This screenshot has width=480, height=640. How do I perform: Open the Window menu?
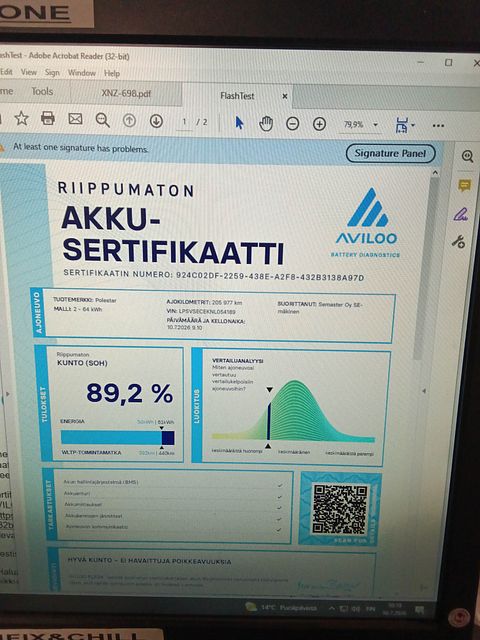(82, 73)
